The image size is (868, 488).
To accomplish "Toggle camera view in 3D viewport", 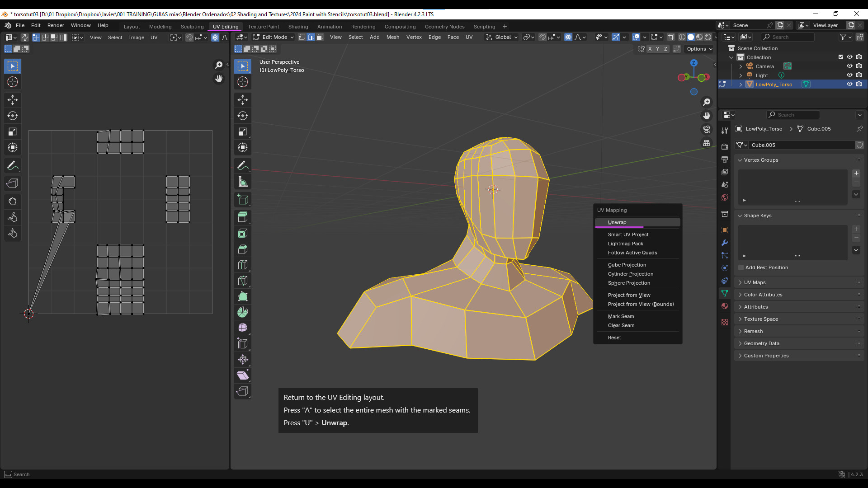I will coord(707,130).
